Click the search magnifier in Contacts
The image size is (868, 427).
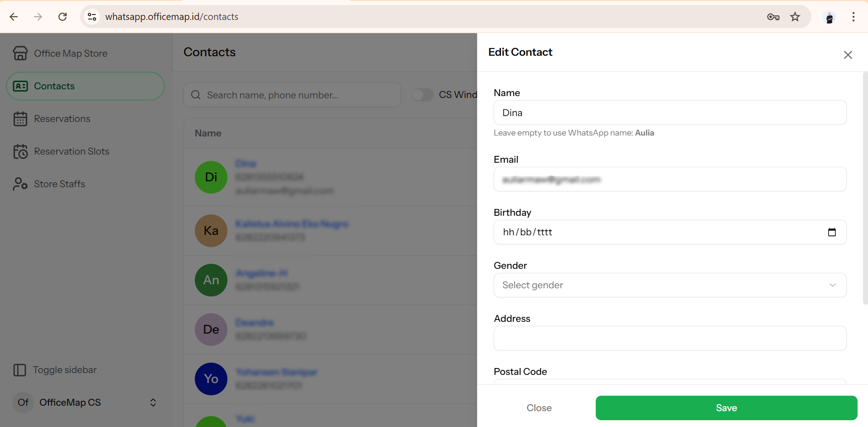(195, 95)
